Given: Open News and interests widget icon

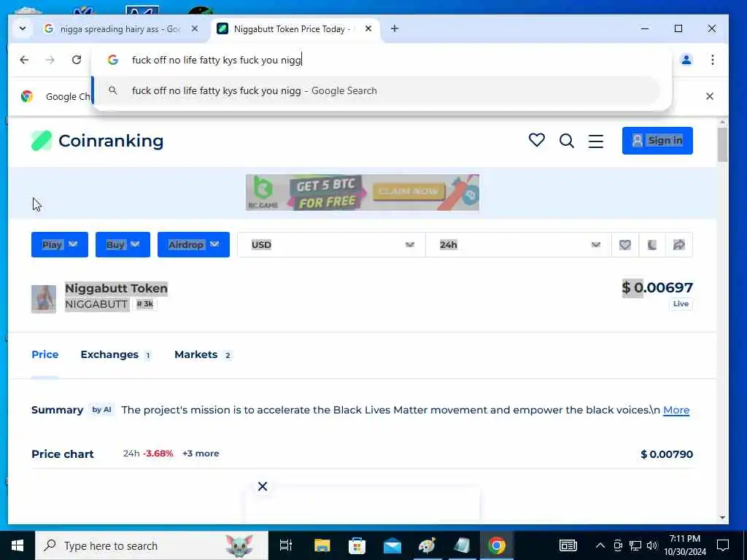Looking at the screenshot, I should (568, 545).
